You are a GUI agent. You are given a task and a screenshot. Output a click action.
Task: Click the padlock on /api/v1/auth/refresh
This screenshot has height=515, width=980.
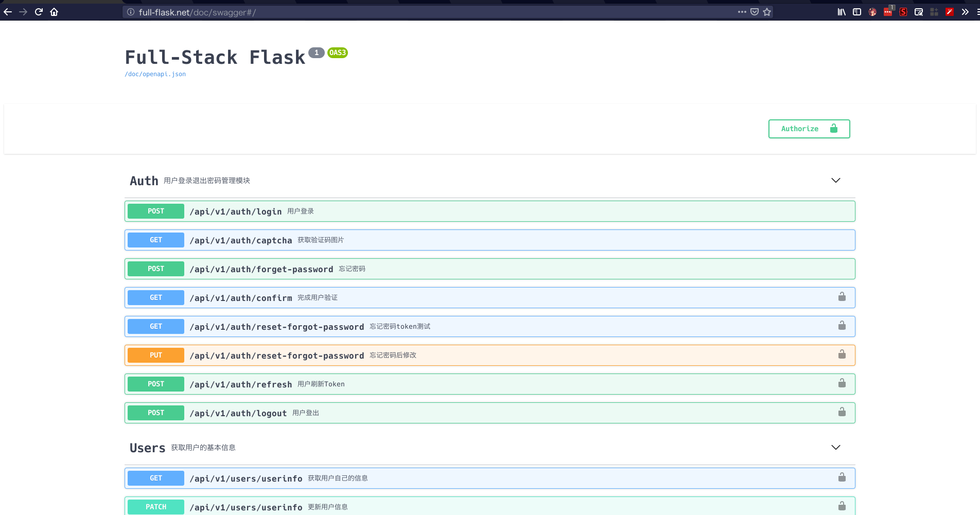[842, 383]
